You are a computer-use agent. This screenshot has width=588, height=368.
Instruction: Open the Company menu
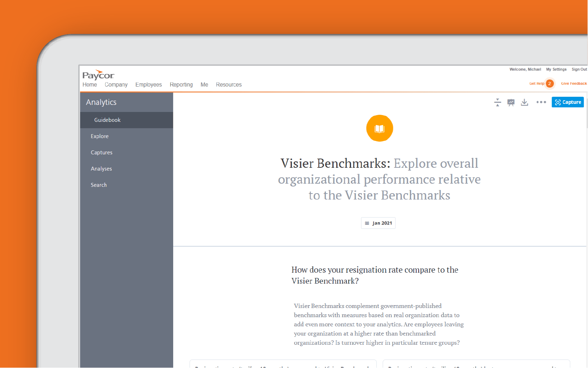(x=116, y=85)
